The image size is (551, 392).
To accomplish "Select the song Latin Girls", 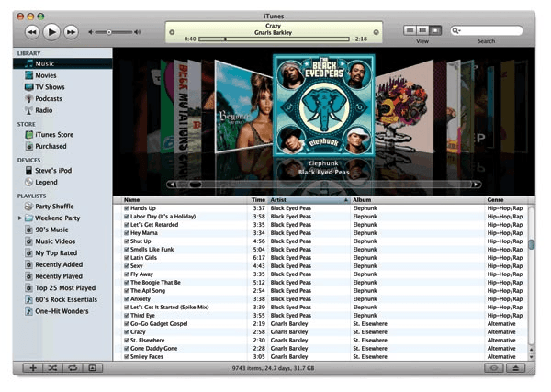I will click(x=320, y=258).
